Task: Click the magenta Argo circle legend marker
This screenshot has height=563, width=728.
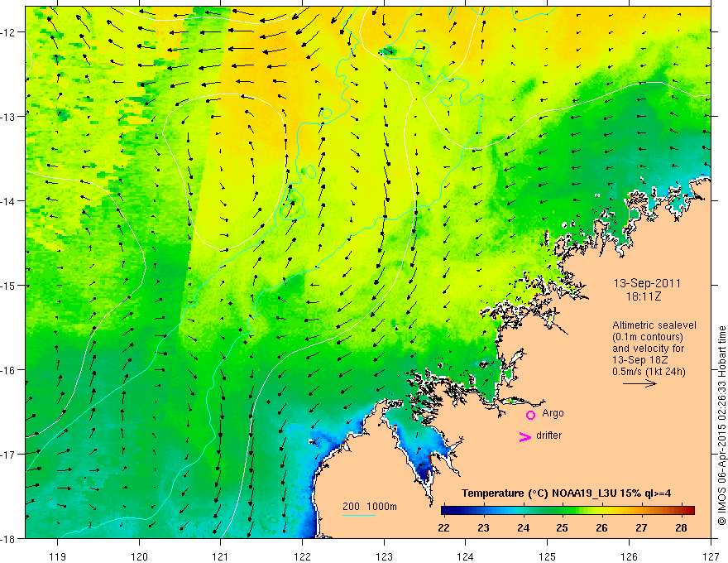Action: pos(530,415)
